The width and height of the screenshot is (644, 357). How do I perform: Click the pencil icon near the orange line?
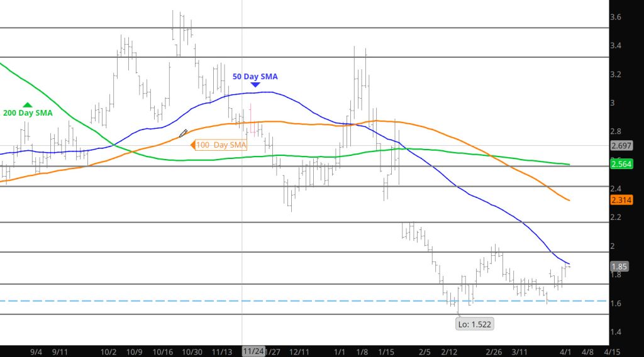183,133
